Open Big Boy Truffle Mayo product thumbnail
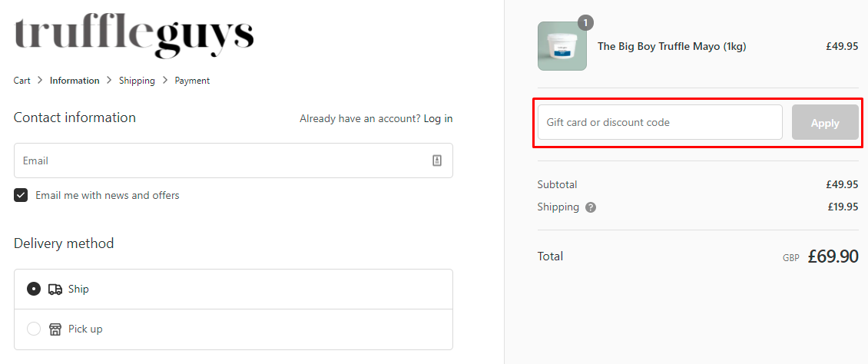Image resolution: width=868 pixels, height=364 pixels. pos(562,46)
